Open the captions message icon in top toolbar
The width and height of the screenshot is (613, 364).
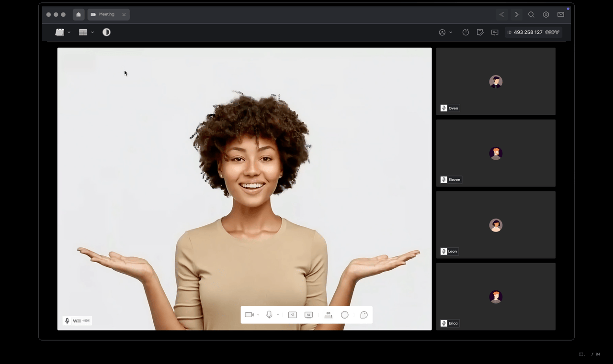pos(495,33)
